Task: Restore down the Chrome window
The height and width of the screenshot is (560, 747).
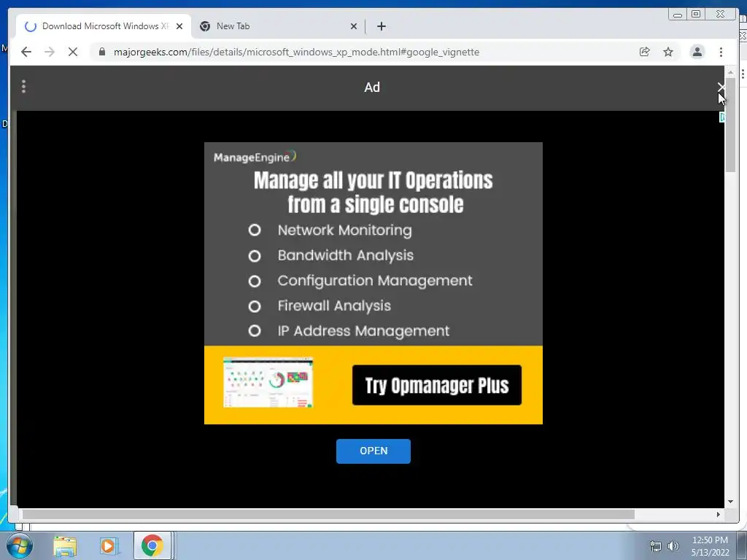Action: click(x=696, y=15)
